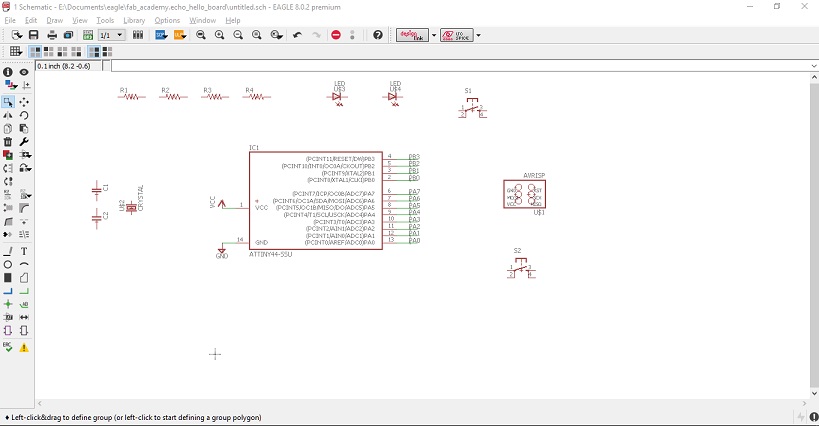Image resolution: width=819 pixels, height=426 pixels.
Task: Open the File menu
Action: [10, 20]
